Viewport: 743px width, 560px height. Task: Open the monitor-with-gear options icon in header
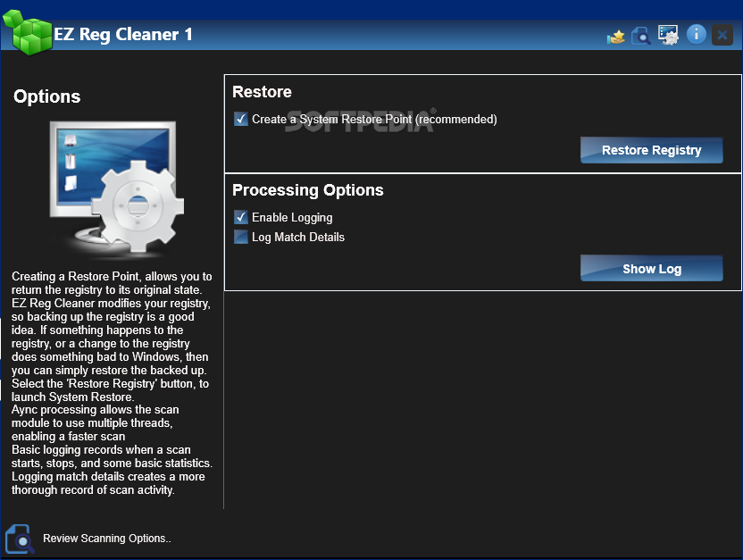pos(668,35)
